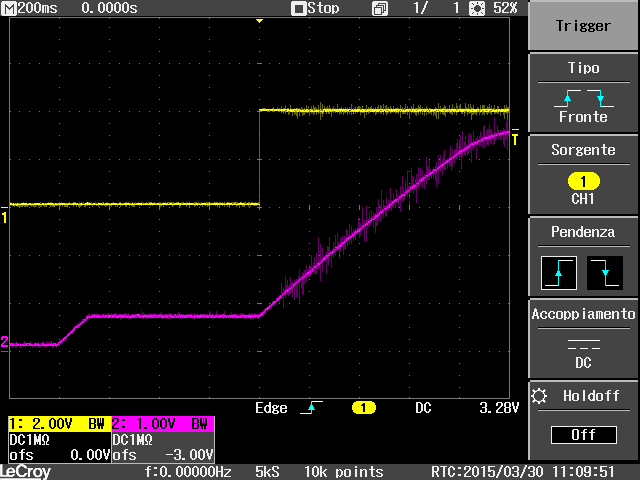Click the 3.28V trigger level readout
The image size is (640, 480).
499,408
